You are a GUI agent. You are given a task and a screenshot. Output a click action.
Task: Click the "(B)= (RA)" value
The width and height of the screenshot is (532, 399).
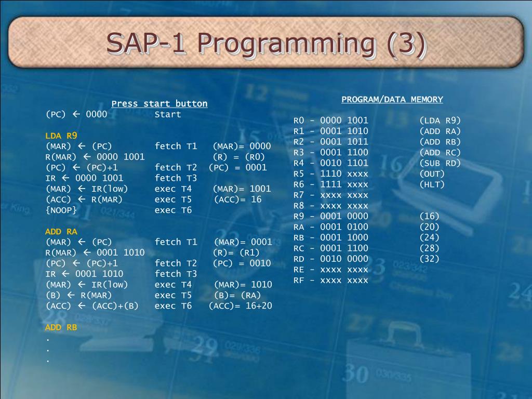point(237,295)
